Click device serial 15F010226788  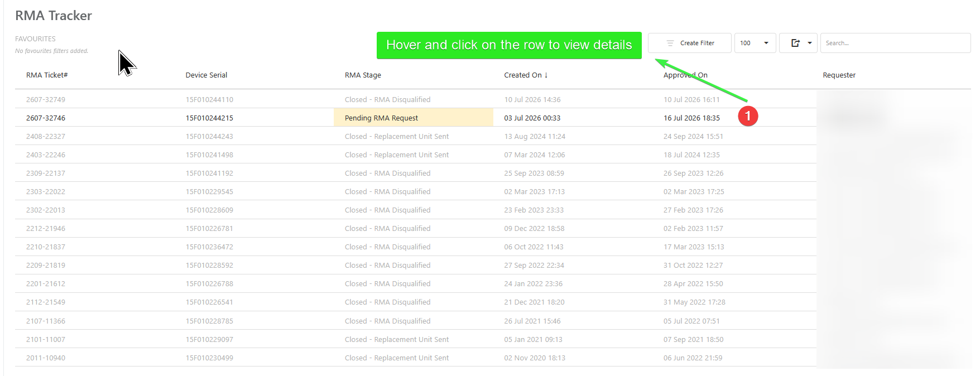point(209,283)
